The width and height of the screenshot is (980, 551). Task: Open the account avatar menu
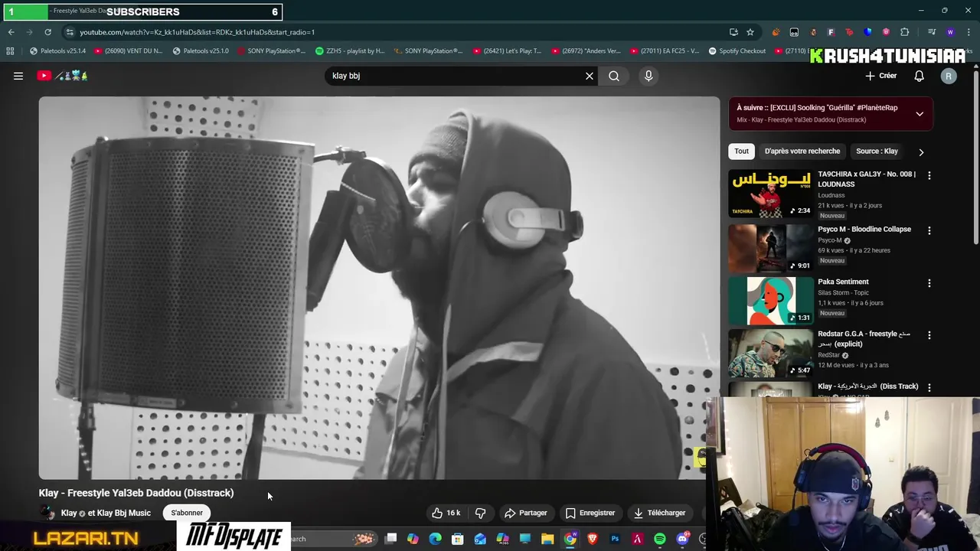949,76
